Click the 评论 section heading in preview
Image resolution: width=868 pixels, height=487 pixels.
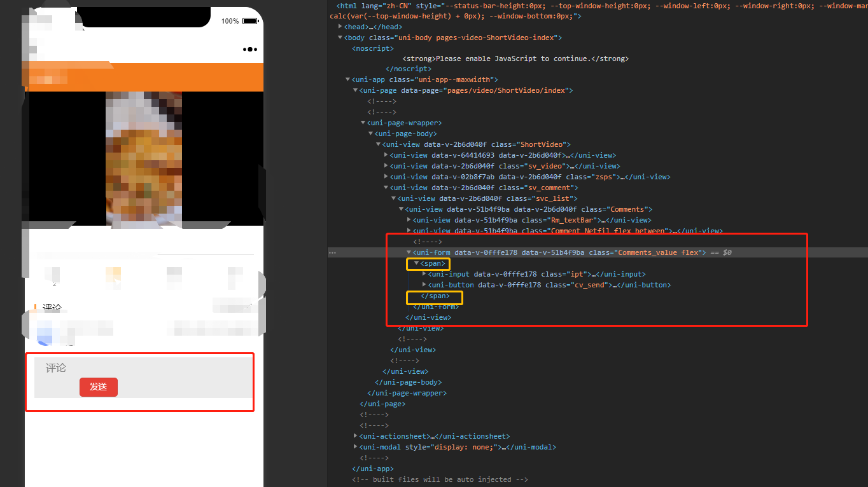(x=52, y=308)
